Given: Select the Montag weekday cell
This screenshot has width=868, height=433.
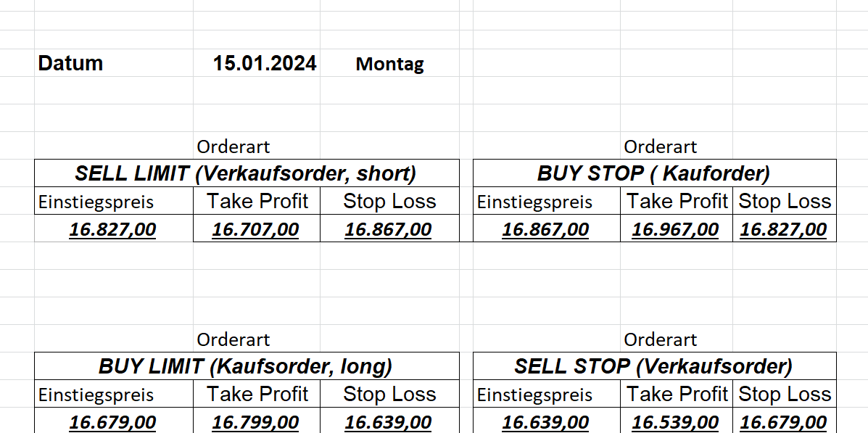Looking at the screenshot, I should (389, 65).
